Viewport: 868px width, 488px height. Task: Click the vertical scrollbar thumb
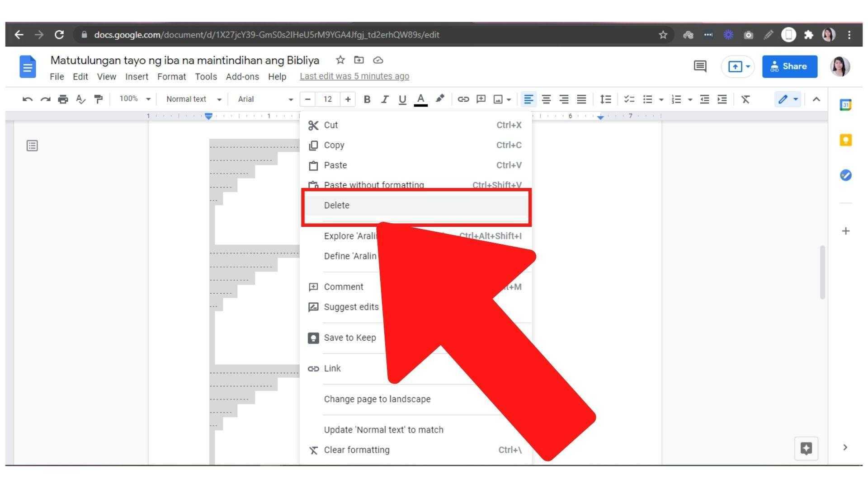point(822,272)
